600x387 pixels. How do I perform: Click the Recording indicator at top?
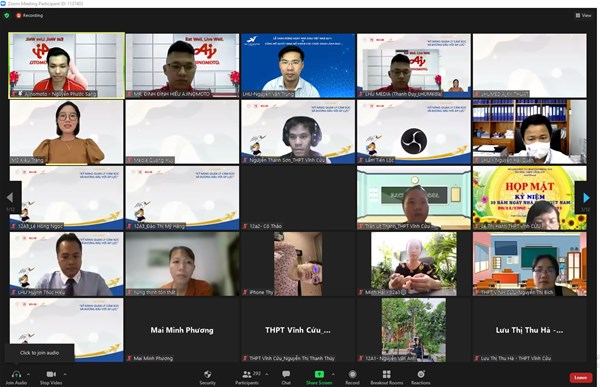[x=29, y=15]
